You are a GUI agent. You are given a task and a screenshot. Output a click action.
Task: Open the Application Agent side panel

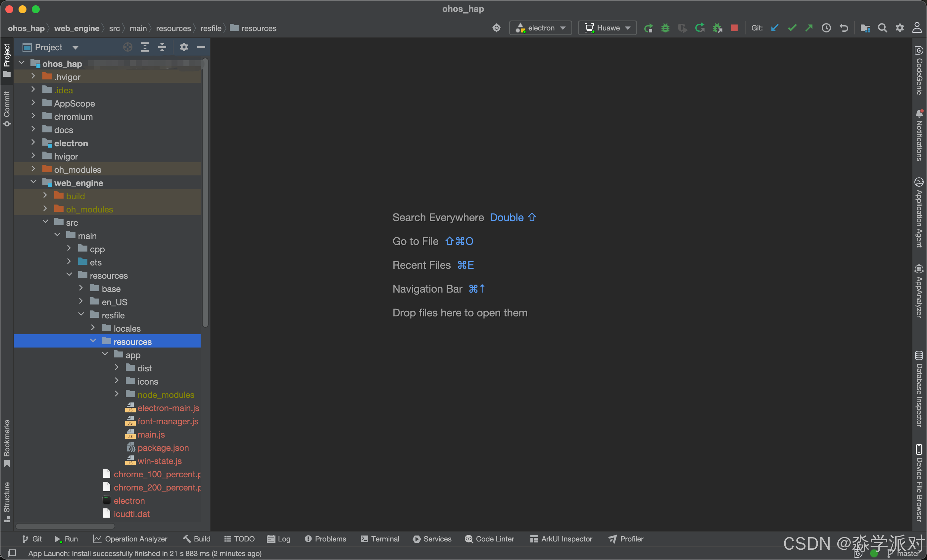[x=919, y=213]
